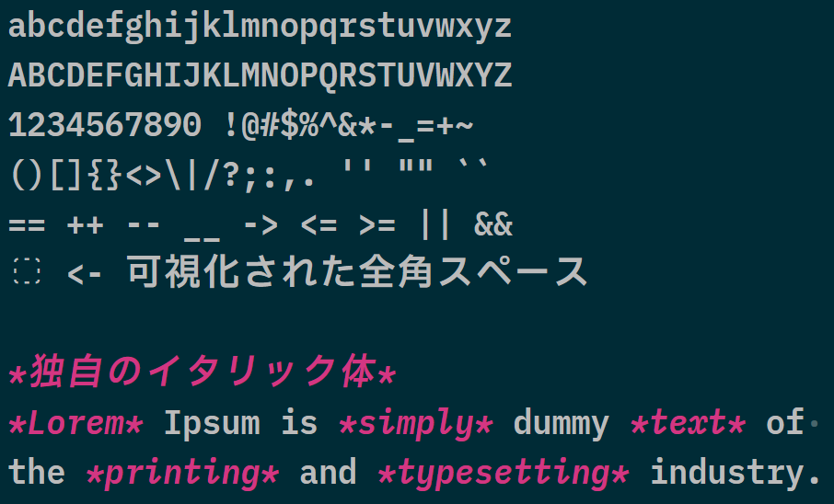Click the pink italic heading 独自のイタリック体
The image size is (834, 504).
click(203, 371)
